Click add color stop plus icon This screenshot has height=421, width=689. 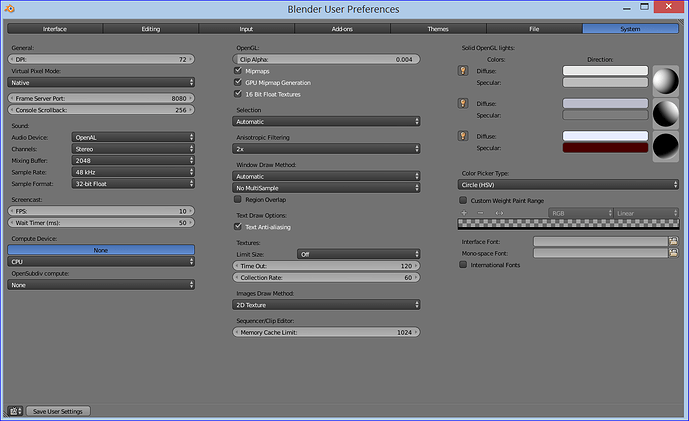click(464, 213)
